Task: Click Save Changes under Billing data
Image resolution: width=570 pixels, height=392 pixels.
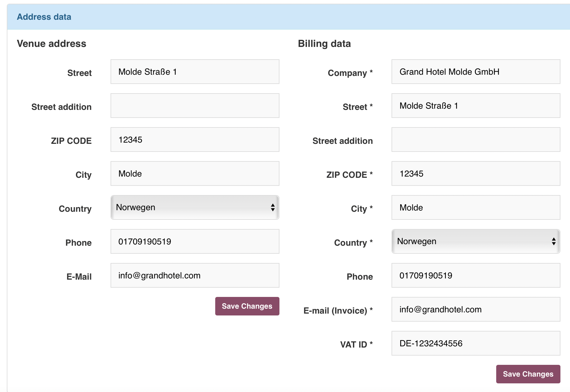Action: pyautogui.click(x=528, y=374)
